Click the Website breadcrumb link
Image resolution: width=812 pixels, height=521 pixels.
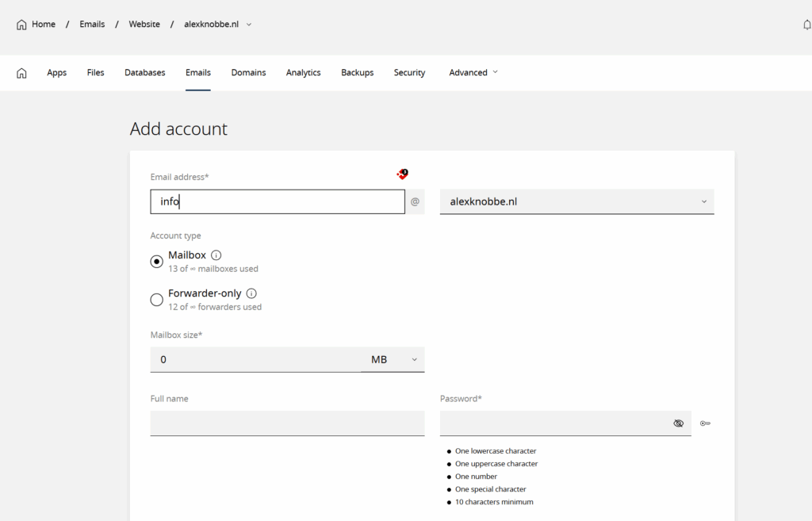pos(144,25)
